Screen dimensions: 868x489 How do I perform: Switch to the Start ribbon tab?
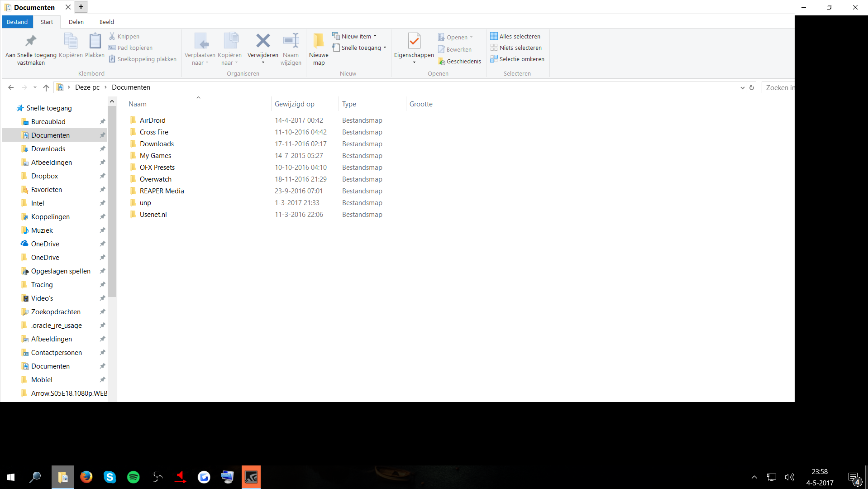point(47,22)
